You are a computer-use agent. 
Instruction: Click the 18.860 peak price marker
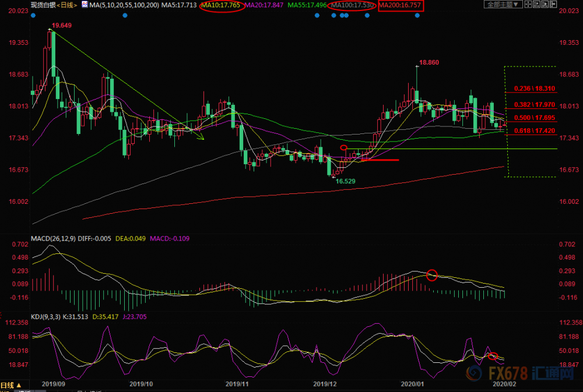pos(429,62)
